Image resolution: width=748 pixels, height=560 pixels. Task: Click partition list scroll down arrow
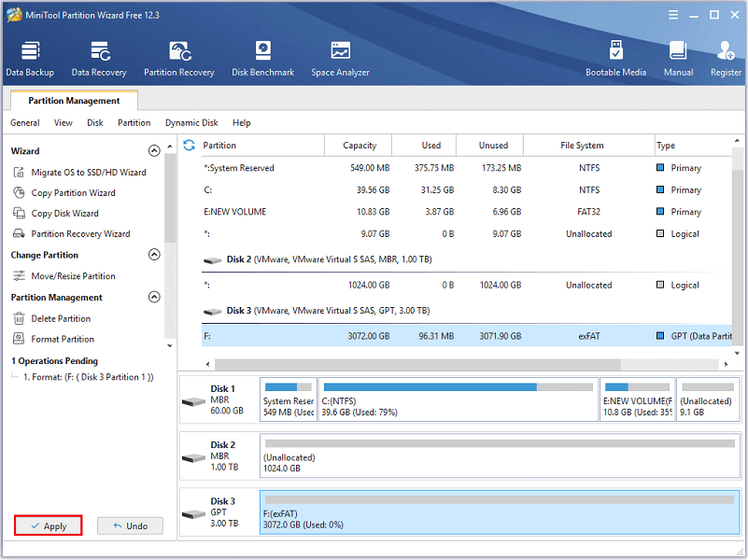[737, 353]
